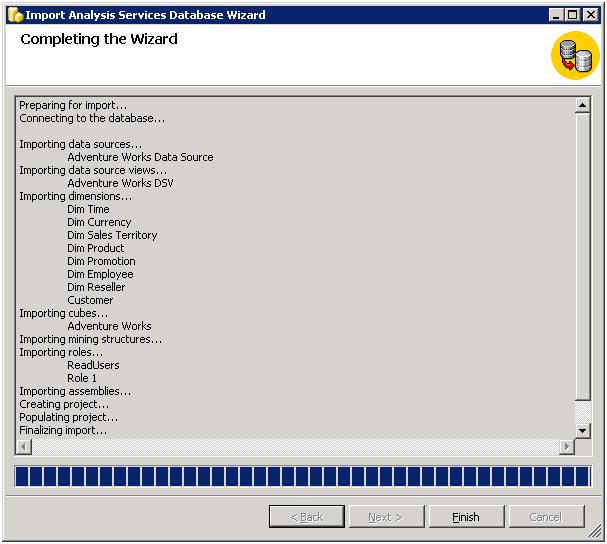Select the 'Populating project...' line

[69, 417]
